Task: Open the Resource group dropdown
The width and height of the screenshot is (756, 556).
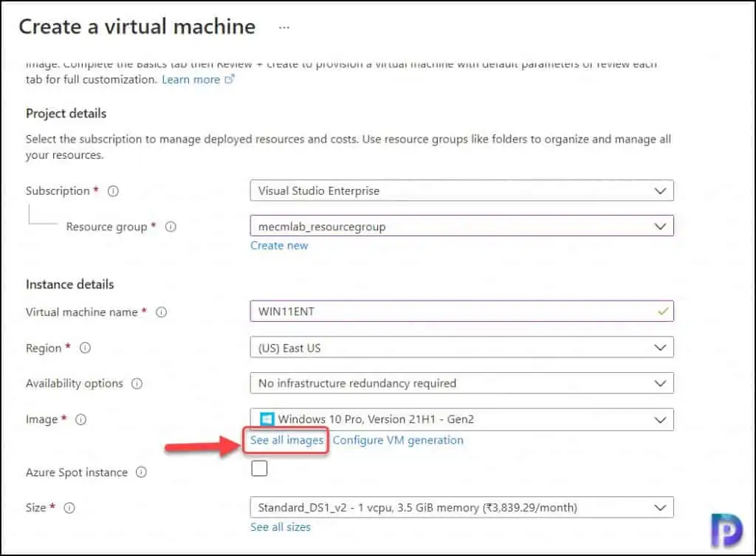Action: click(x=462, y=226)
